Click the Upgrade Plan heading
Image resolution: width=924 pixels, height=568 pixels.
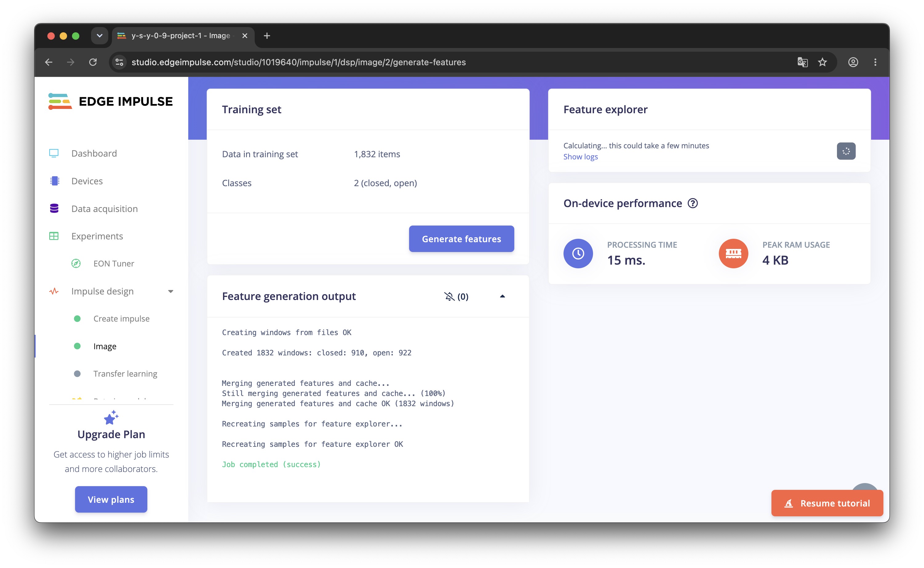pyautogui.click(x=111, y=434)
